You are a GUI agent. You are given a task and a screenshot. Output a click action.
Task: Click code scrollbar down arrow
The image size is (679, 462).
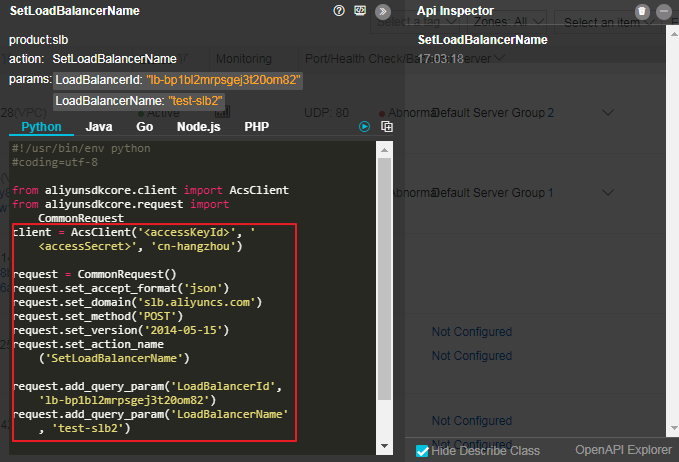click(384, 446)
